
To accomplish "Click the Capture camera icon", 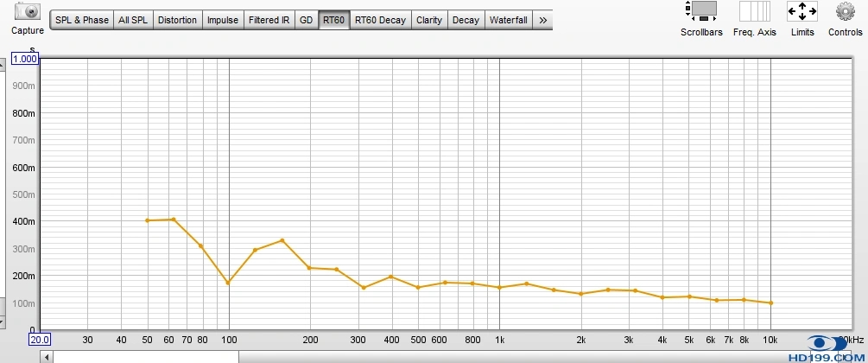I will coord(28,12).
